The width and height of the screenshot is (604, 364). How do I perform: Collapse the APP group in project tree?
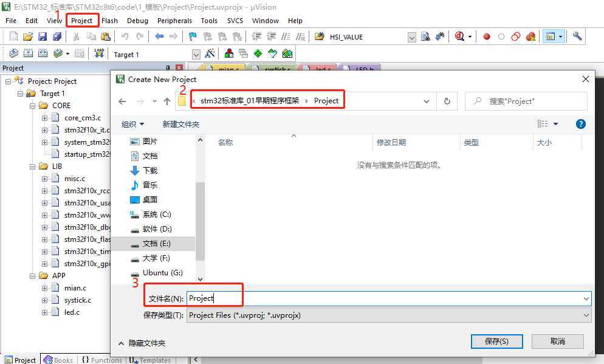point(33,276)
